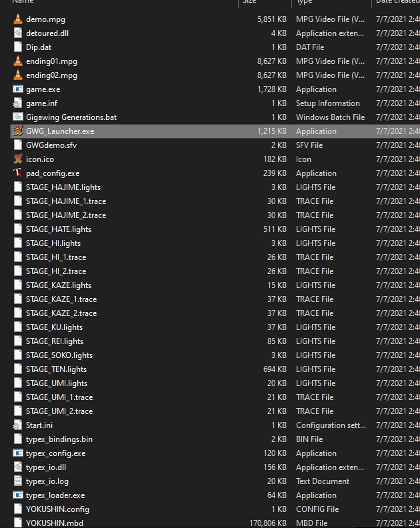The image size is (420, 528).
Task: Click the Windows Batch File type cell
Action: click(x=331, y=117)
